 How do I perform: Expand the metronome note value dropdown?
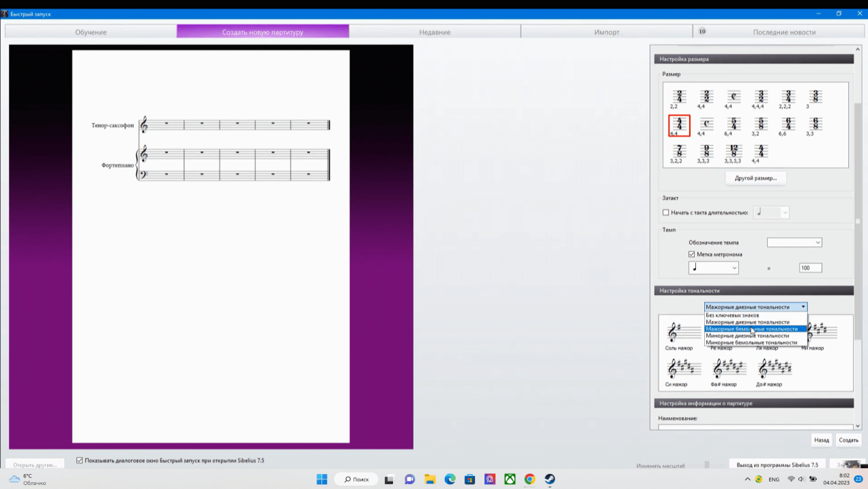click(713, 268)
